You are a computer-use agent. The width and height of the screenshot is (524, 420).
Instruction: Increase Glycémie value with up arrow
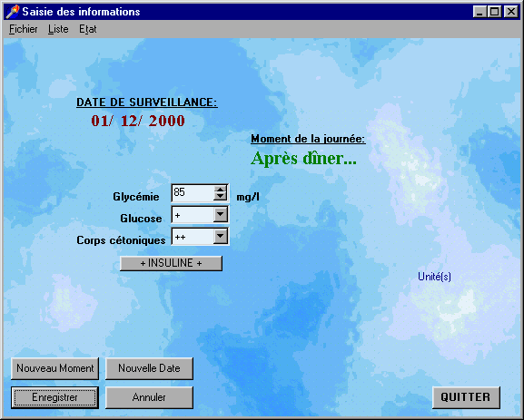[220, 190]
